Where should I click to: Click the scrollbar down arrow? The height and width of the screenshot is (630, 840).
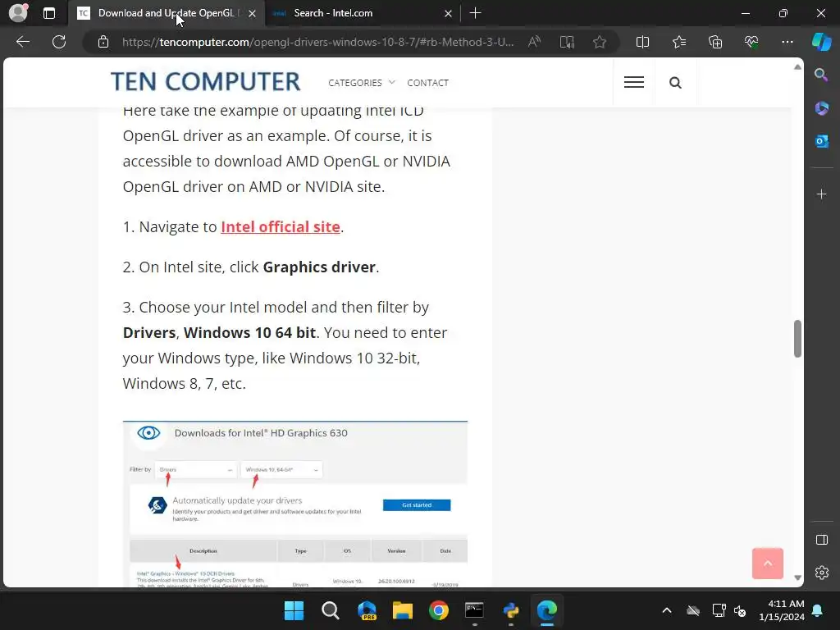[797, 577]
